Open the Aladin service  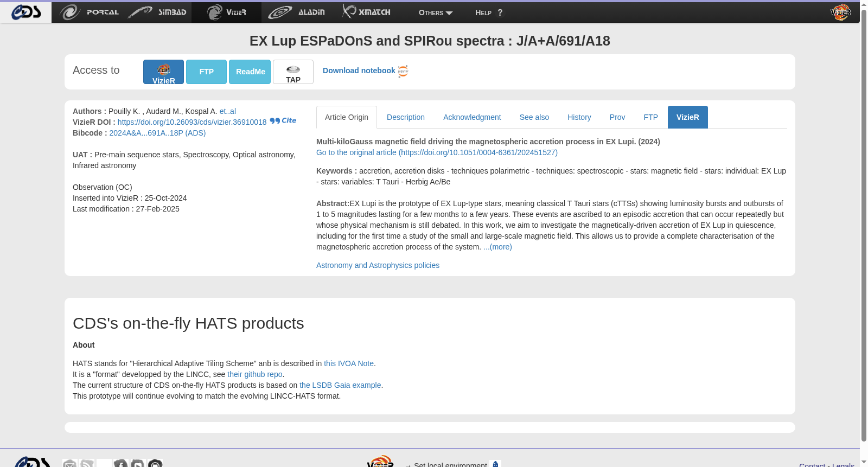pyautogui.click(x=297, y=12)
